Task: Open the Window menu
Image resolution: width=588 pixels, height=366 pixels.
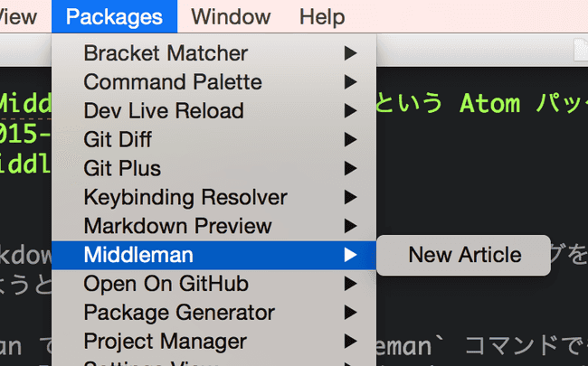Action: [231, 16]
